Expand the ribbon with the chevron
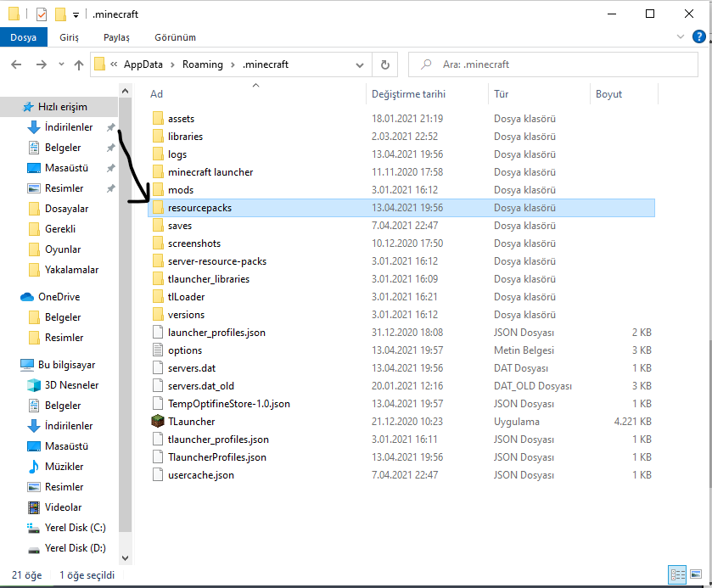 pyautogui.click(x=681, y=36)
